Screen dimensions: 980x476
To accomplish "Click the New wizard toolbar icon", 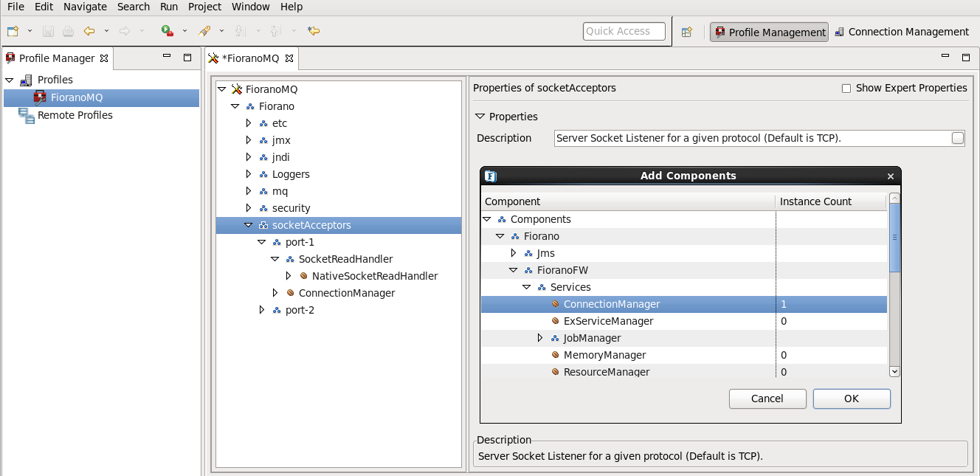I will [13, 31].
